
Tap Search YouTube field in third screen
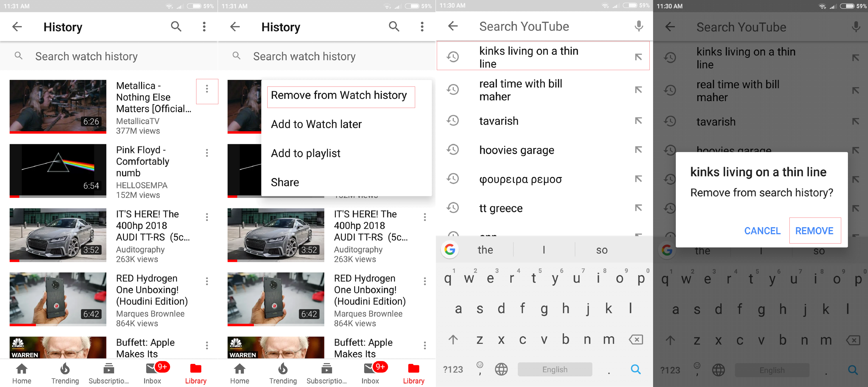point(524,26)
